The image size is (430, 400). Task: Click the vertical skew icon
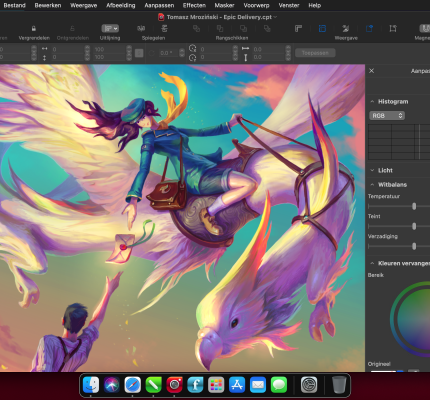click(x=246, y=58)
